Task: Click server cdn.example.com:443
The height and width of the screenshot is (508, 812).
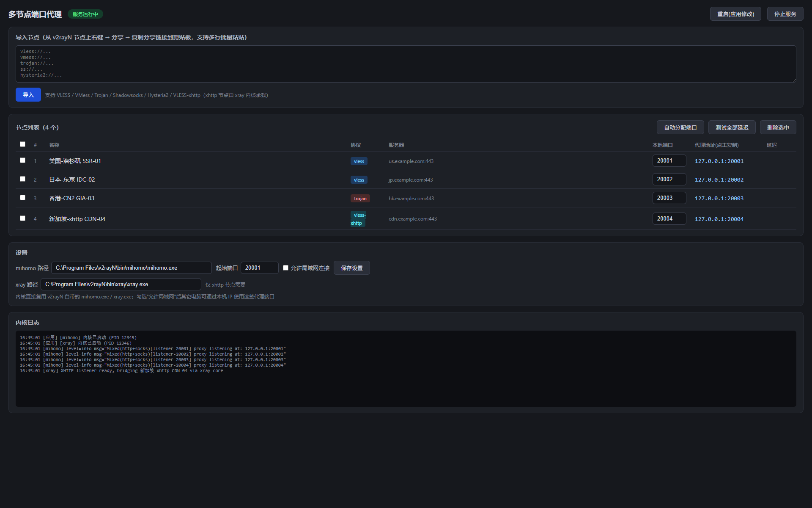Action: pos(413,219)
